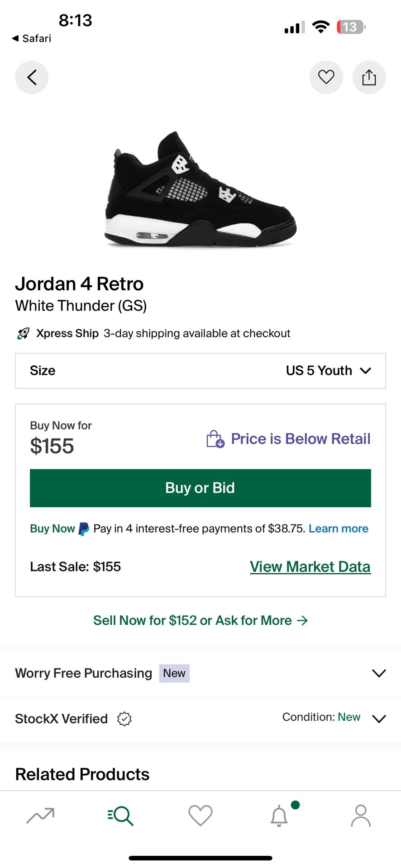Tap the Xpress Ship rocket icon
This screenshot has width=401, height=868.
(24, 334)
